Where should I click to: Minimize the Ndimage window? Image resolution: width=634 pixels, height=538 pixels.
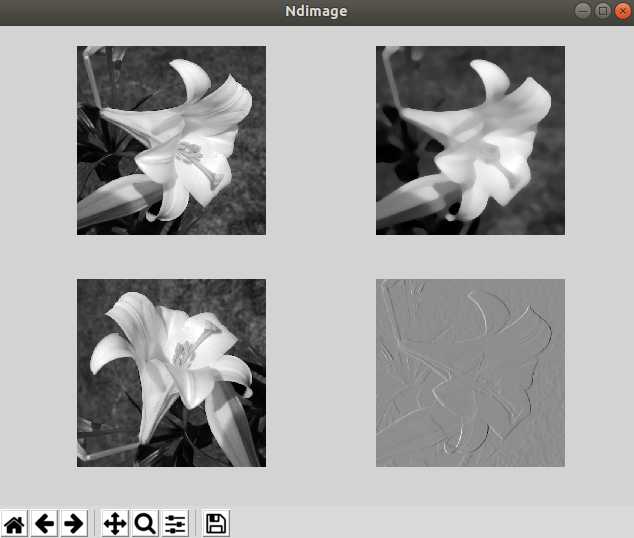click(x=583, y=11)
